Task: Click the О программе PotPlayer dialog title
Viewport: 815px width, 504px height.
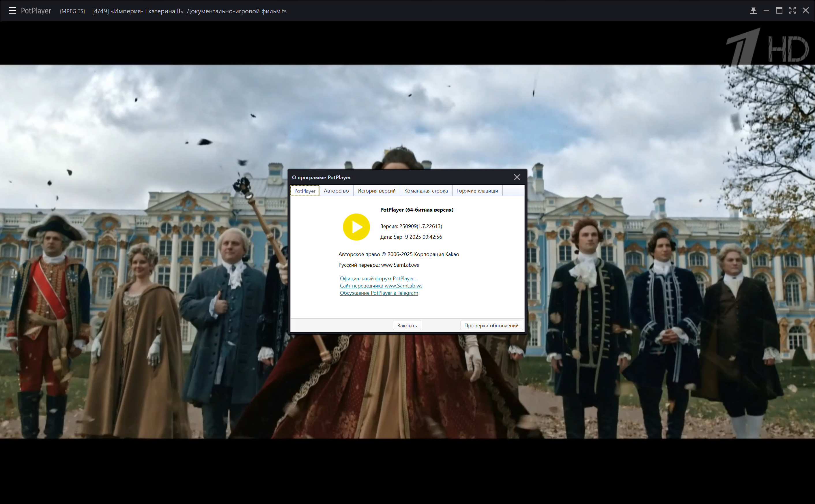Action: [x=321, y=177]
